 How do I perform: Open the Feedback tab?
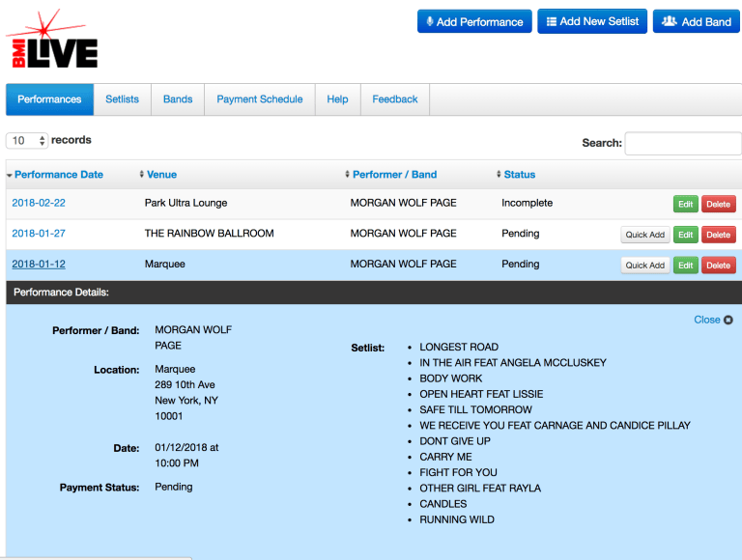tap(394, 99)
